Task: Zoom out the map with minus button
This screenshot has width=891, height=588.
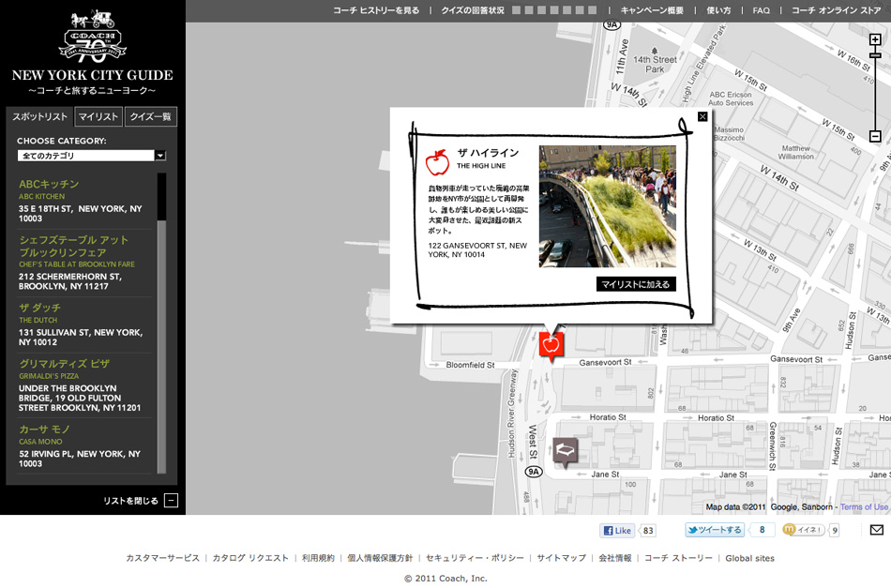Action: (x=875, y=136)
